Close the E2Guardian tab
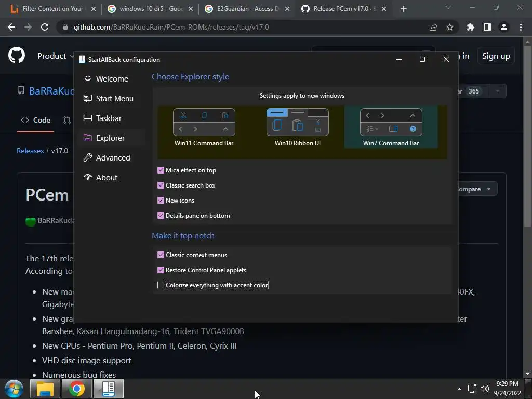The image size is (532, 399). (287, 9)
